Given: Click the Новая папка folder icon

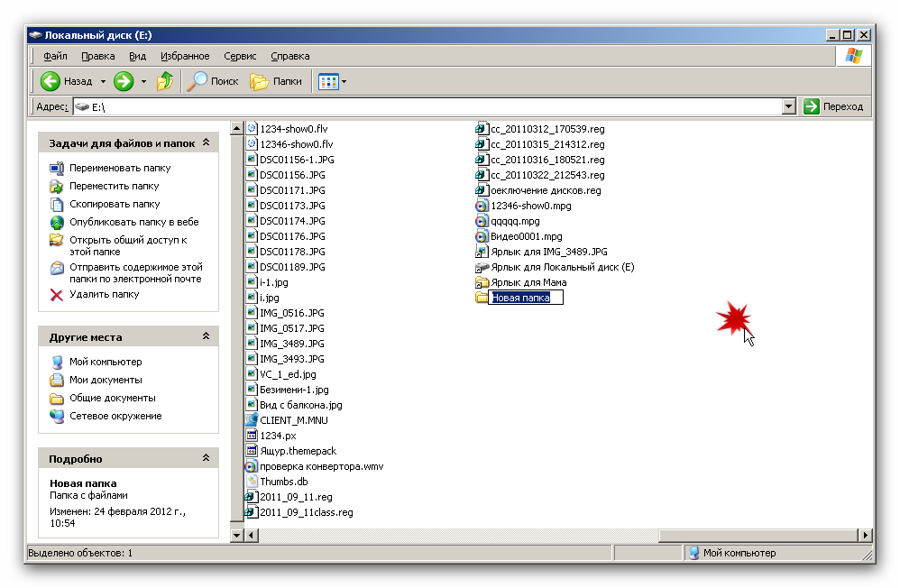Looking at the screenshot, I should coord(481,298).
